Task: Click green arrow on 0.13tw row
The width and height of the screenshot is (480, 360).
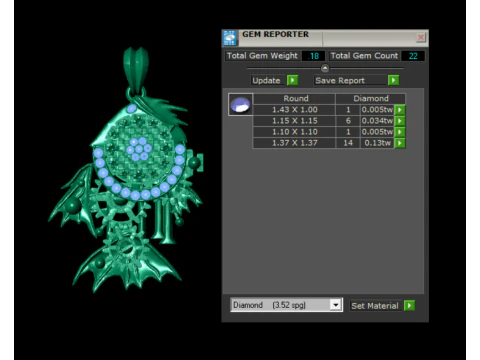Action: pyautogui.click(x=400, y=143)
